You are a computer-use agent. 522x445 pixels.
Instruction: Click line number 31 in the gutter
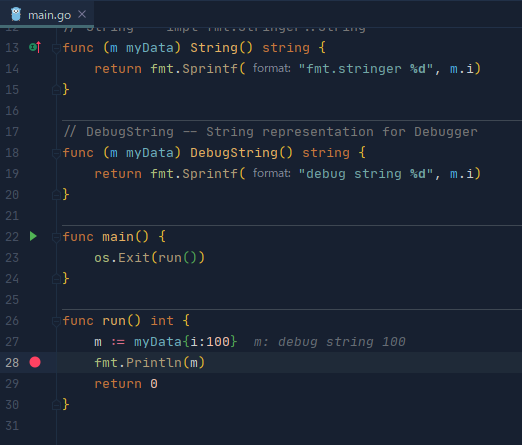12,426
